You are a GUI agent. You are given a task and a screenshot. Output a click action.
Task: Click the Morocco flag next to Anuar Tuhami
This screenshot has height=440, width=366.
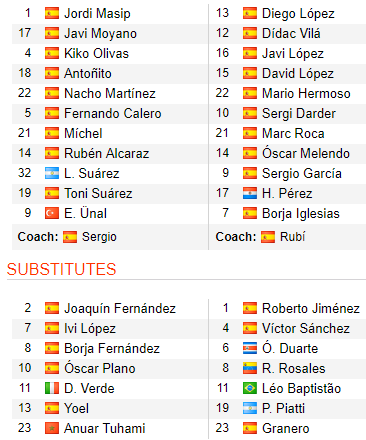[x=52, y=428]
